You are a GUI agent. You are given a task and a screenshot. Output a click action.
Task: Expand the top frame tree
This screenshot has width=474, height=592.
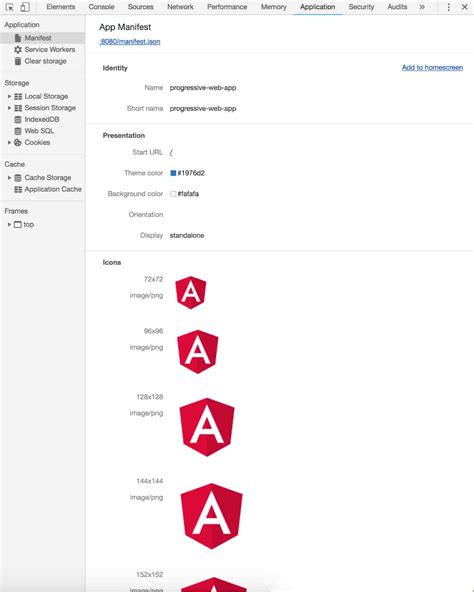tap(9, 224)
